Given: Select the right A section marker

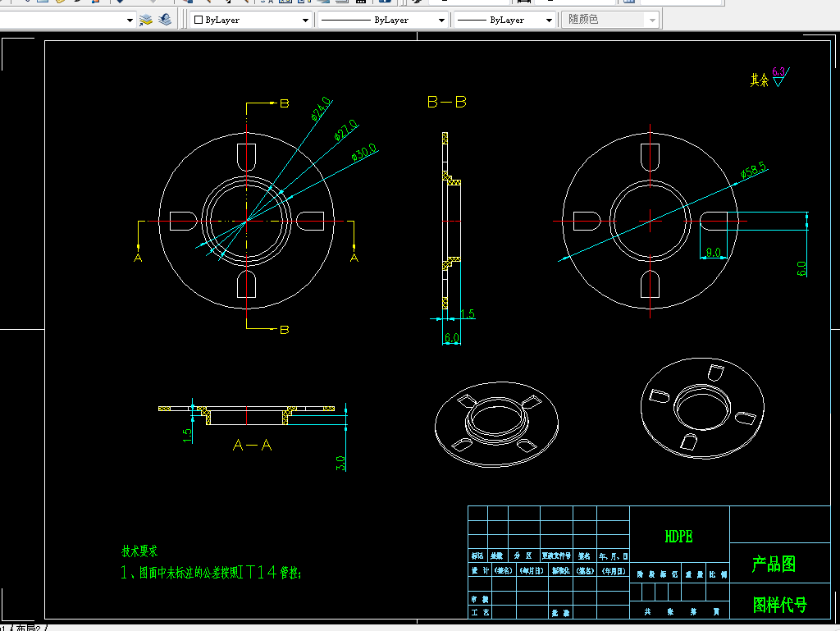Looking at the screenshot, I should [x=354, y=258].
